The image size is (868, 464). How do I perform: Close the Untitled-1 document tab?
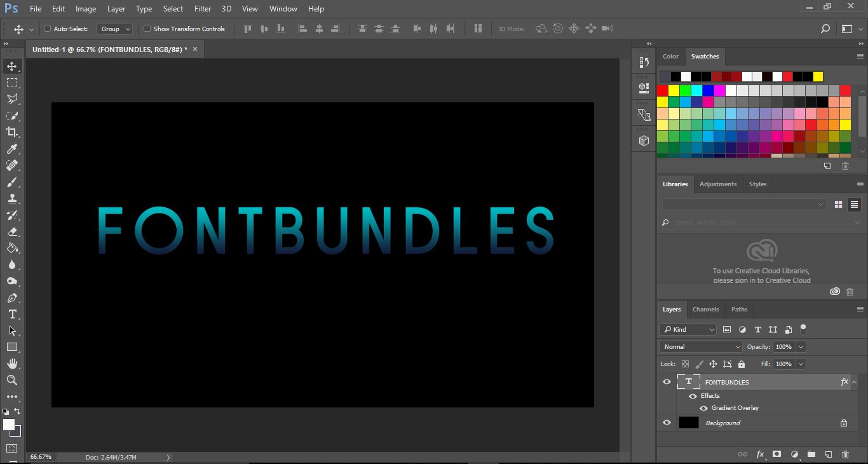pos(195,49)
